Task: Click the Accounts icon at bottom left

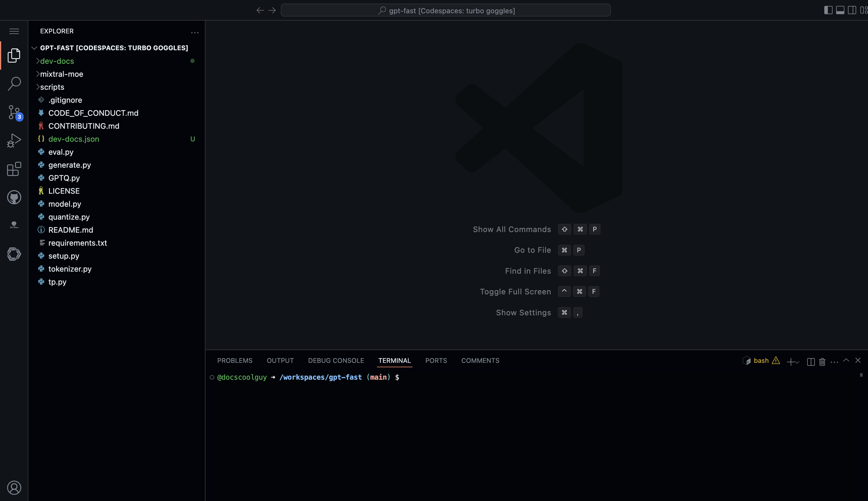Action: click(14, 488)
